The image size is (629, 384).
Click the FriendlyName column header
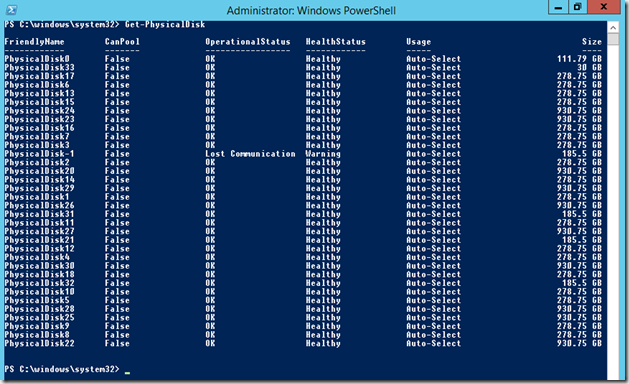(34, 42)
